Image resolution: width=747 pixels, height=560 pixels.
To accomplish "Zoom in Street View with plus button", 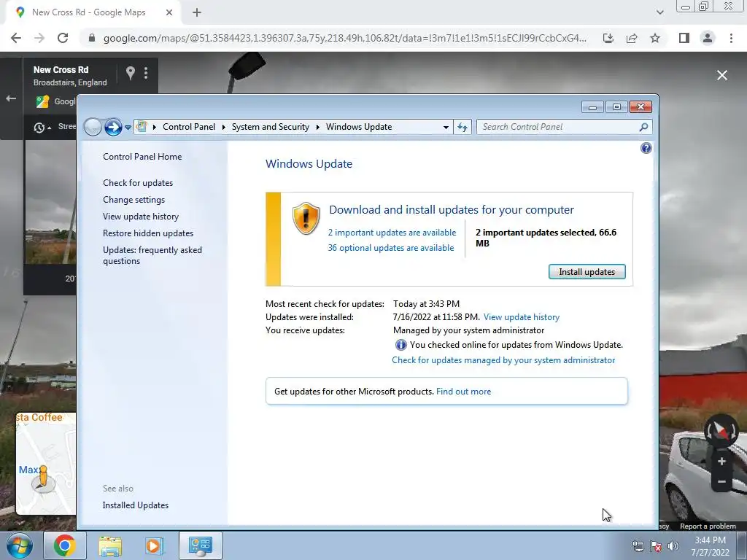I will [x=721, y=462].
